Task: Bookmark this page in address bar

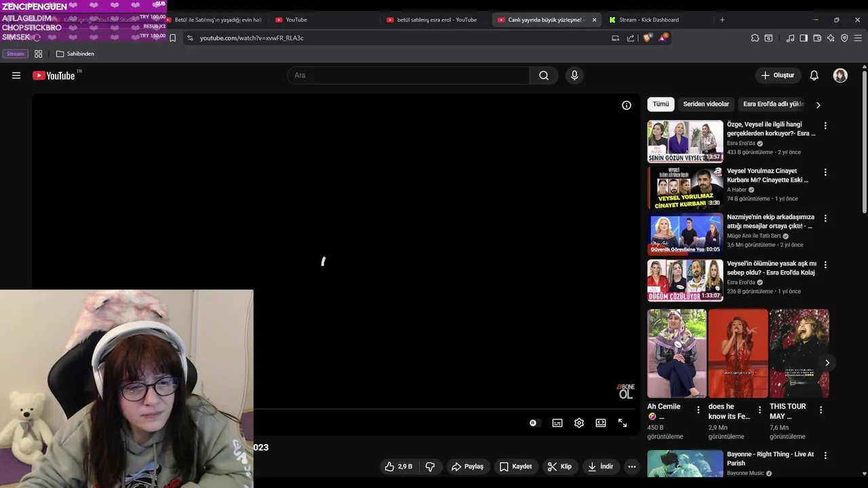Action: click(x=172, y=38)
